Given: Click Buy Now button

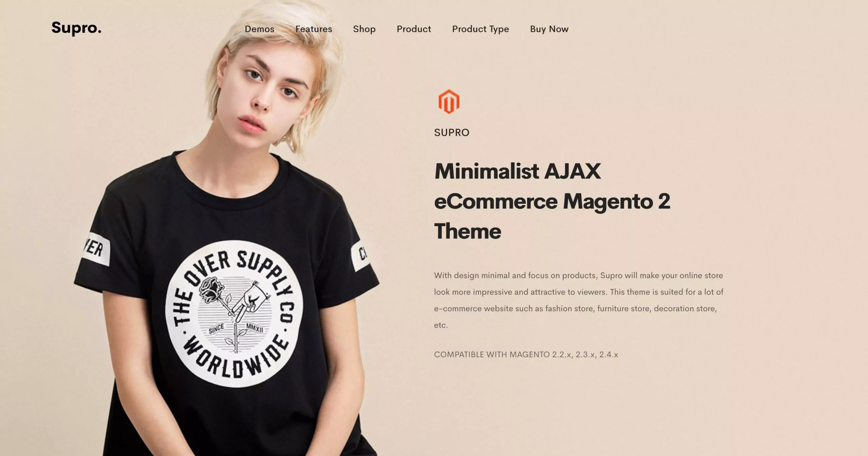Looking at the screenshot, I should (549, 29).
